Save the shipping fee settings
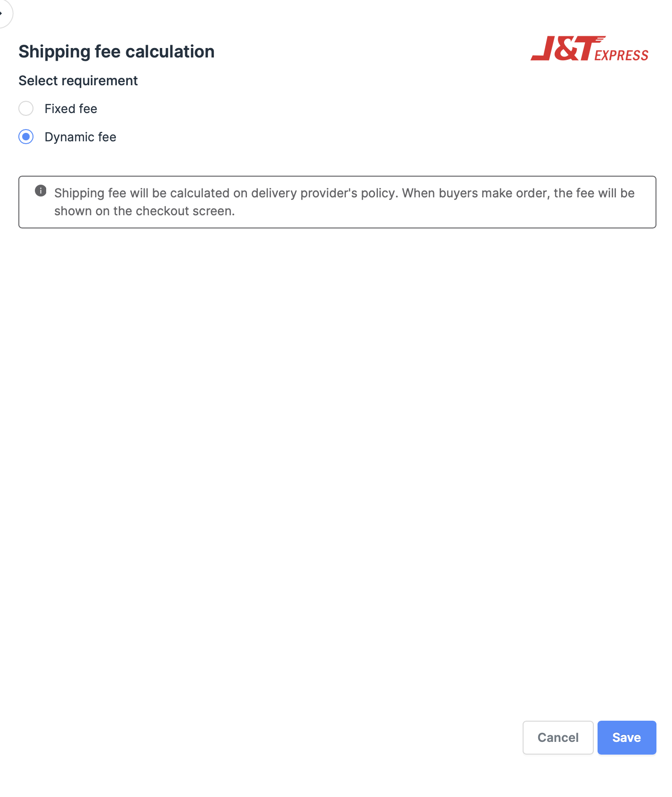 point(626,737)
